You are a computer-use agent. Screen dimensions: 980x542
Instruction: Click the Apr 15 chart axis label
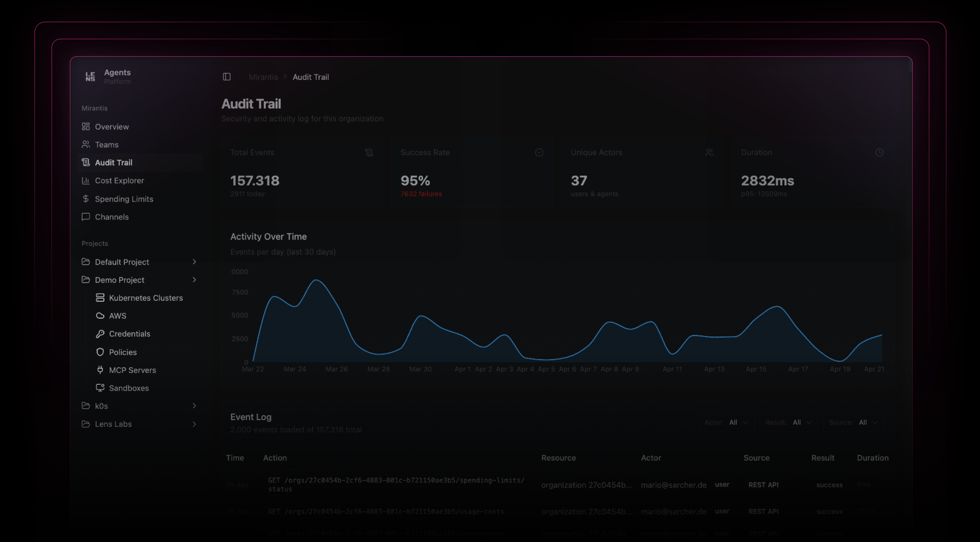click(x=756, y=369)
